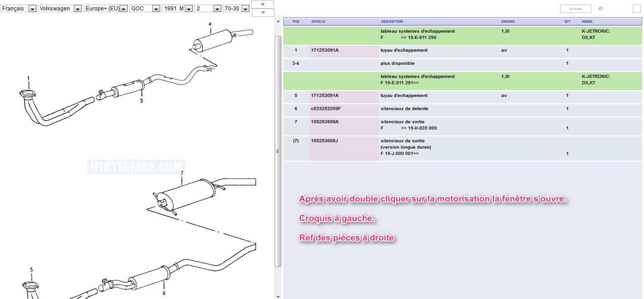Click the next page » button
Image resolution: width=644 pixels, height=299 pixels.
point(263,13)
